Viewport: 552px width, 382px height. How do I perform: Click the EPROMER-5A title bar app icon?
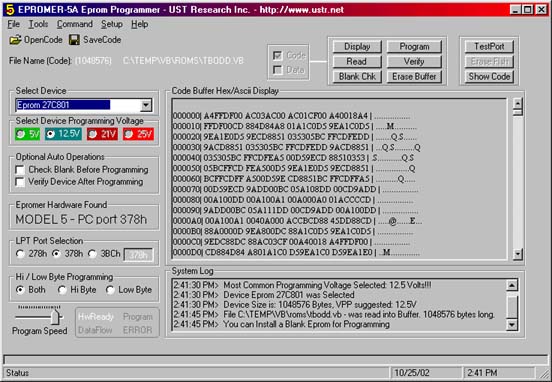tap(11, 10)
